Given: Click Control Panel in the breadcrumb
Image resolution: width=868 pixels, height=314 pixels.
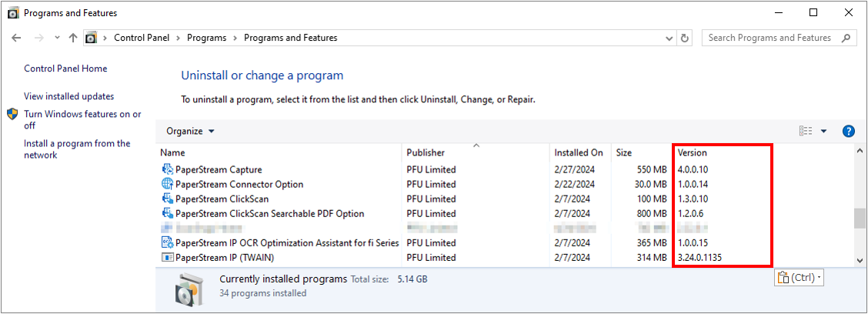Looking at the screenshot, I should point(142,38).
